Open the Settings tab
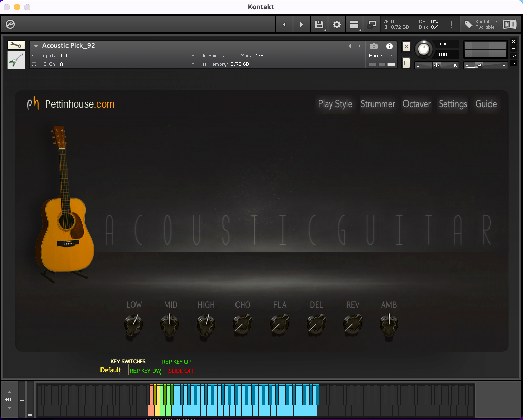 (453, 104)
